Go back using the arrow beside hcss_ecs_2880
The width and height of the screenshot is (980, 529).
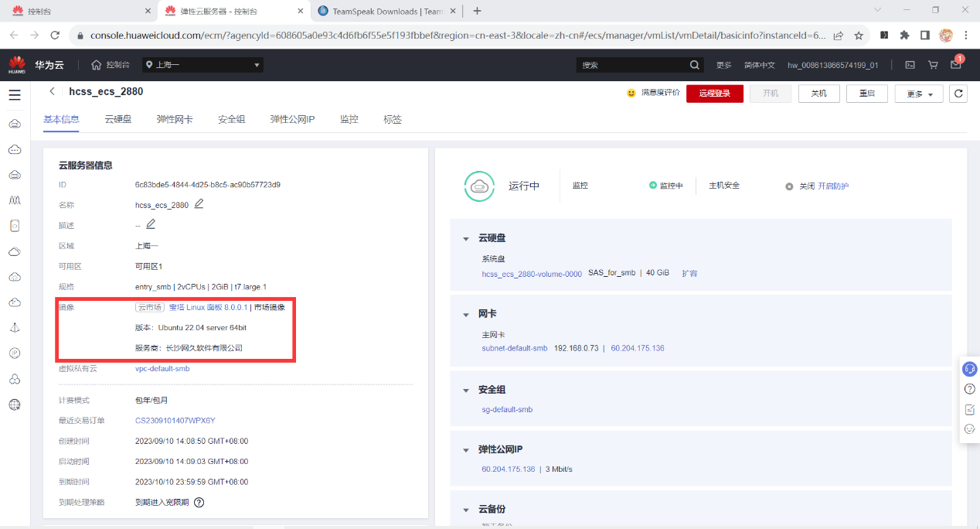pos(52,91)
